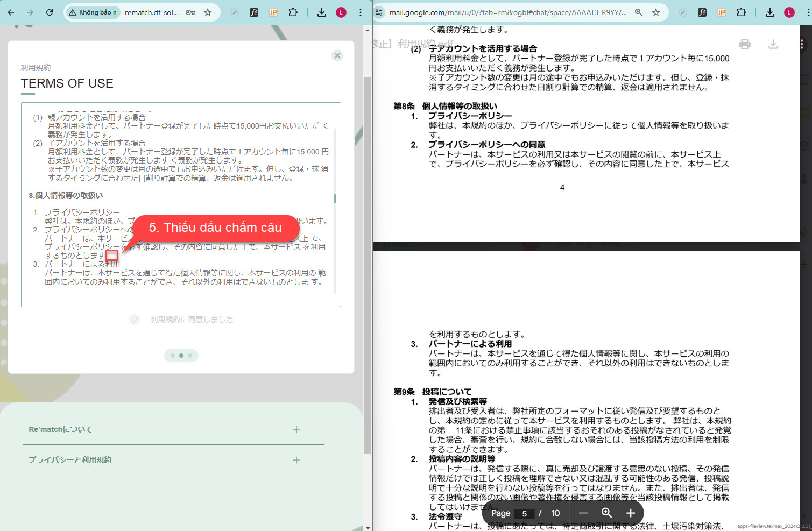
Task: Print the PDF using the printer icon
Action: pos(745,44)
